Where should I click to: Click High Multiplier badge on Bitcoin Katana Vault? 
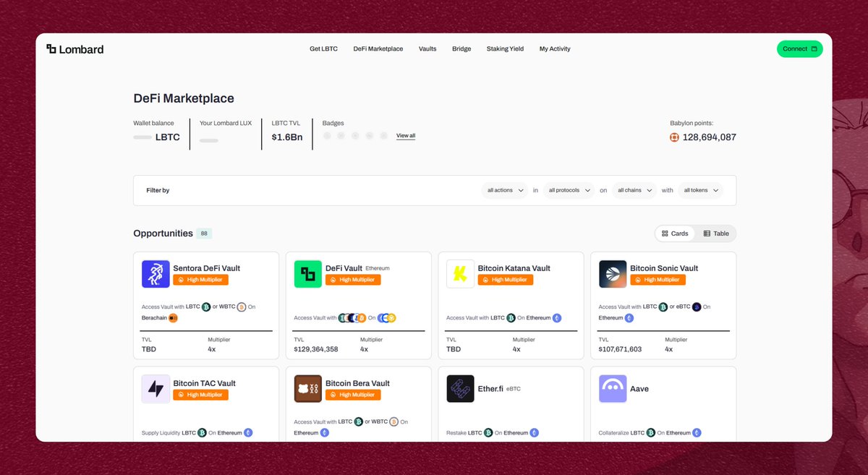coord(506,280)
